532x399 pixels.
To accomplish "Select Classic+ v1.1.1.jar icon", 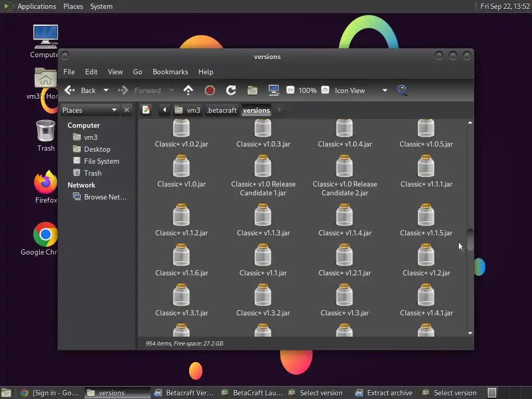I will point(426,166).
